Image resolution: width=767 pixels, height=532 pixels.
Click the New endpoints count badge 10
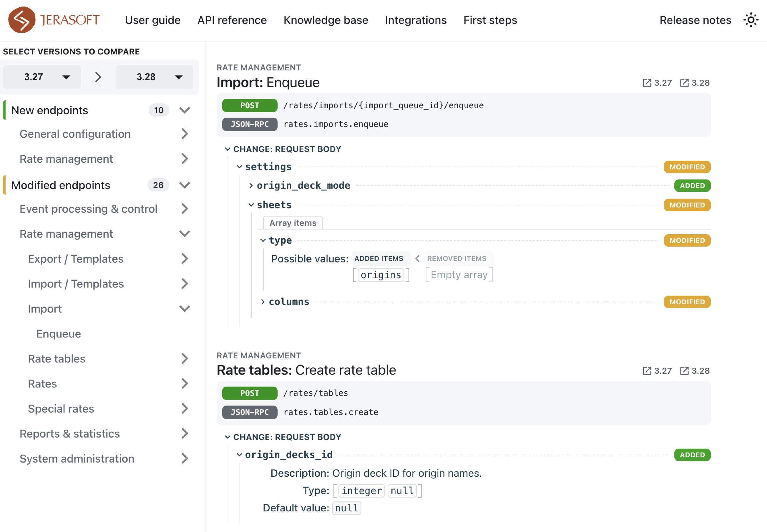tap(159, 110)
